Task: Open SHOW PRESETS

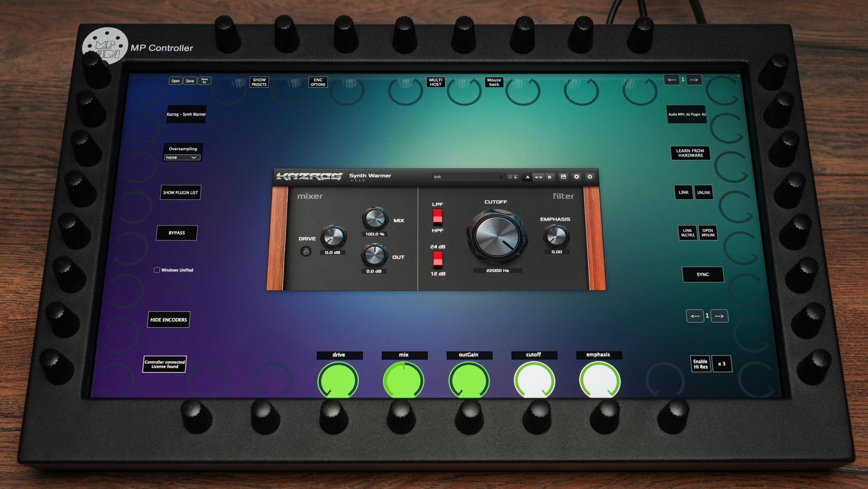Action: point(259,82)
